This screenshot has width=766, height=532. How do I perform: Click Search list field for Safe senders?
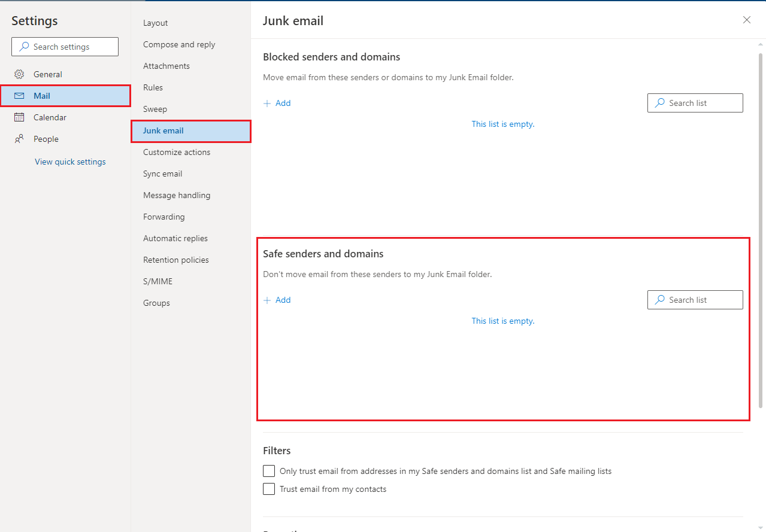click(x=695, y=300)
